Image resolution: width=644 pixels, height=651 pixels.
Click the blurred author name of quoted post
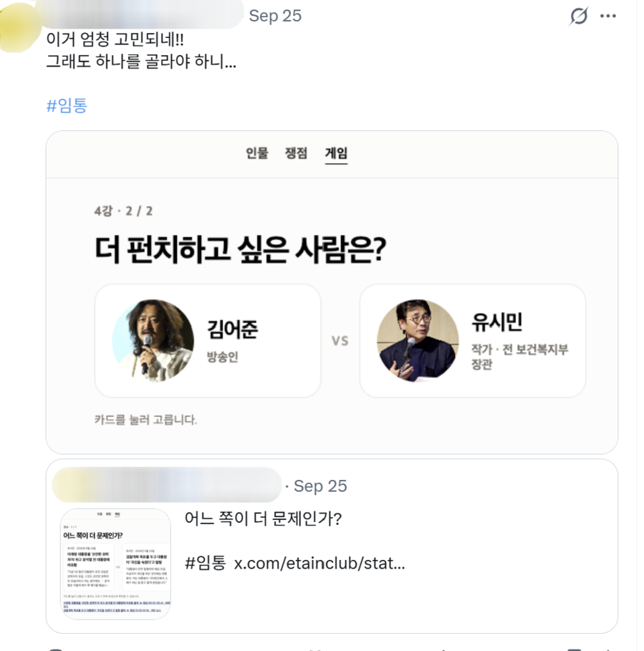point(166,485)
